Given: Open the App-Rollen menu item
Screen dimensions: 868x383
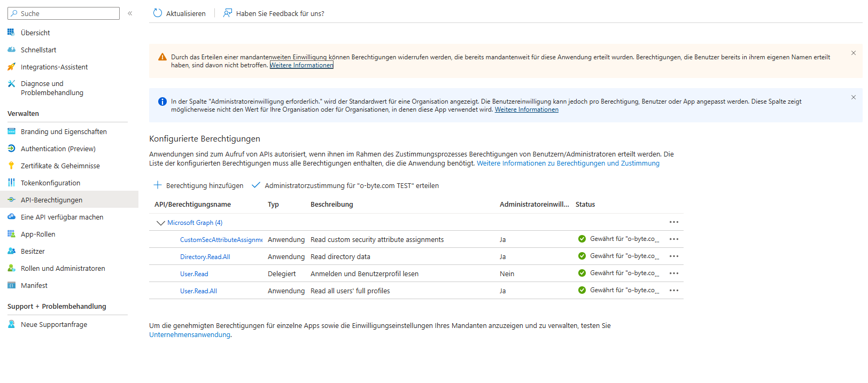Looking at the screenshot, I should pos(38,235).
